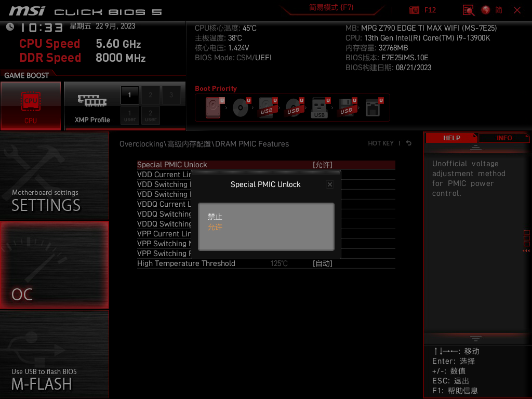This screenshot has height=399, width=532.
Task: Click the help panel top scroll handle
Action: point(476,147)
